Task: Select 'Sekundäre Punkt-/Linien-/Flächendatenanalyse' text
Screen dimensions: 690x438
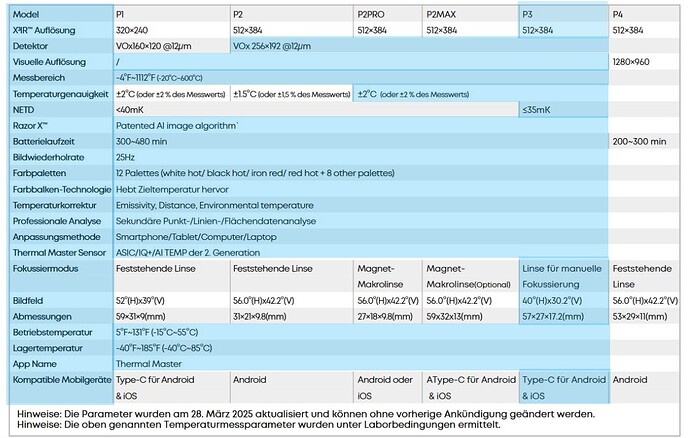Action: pos(216,221)
